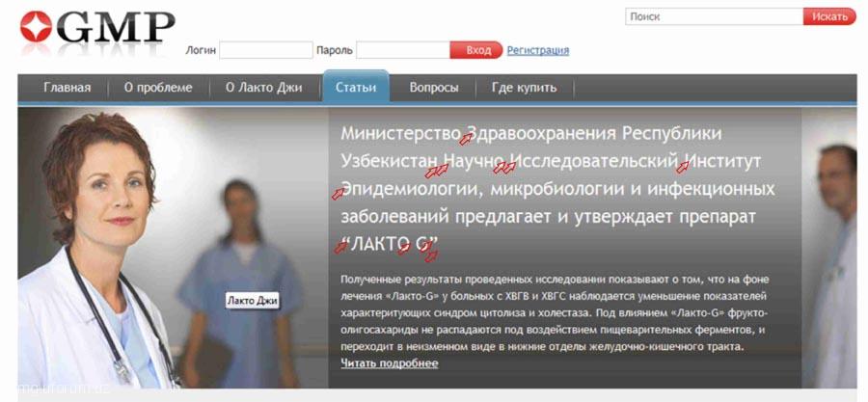This screenshot has height=402, width=868.
Task: Click into the Пароль field
Action: [402, 50]
